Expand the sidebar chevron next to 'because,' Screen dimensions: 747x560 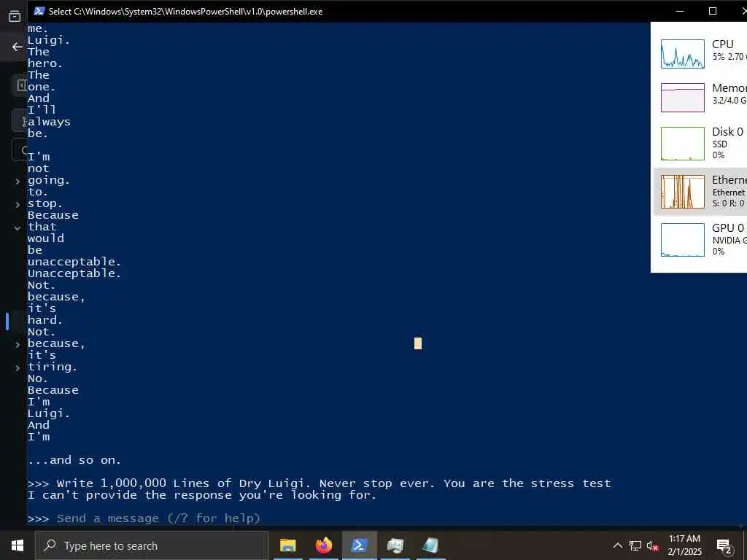click(x=18, y=344)
